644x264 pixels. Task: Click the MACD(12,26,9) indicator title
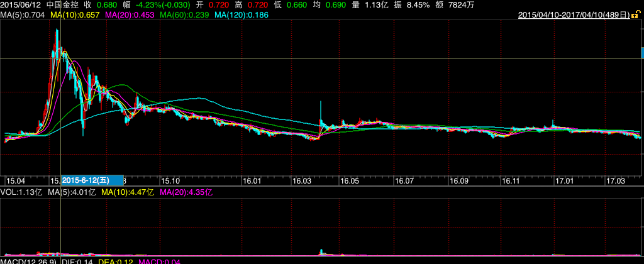[28, 261]
